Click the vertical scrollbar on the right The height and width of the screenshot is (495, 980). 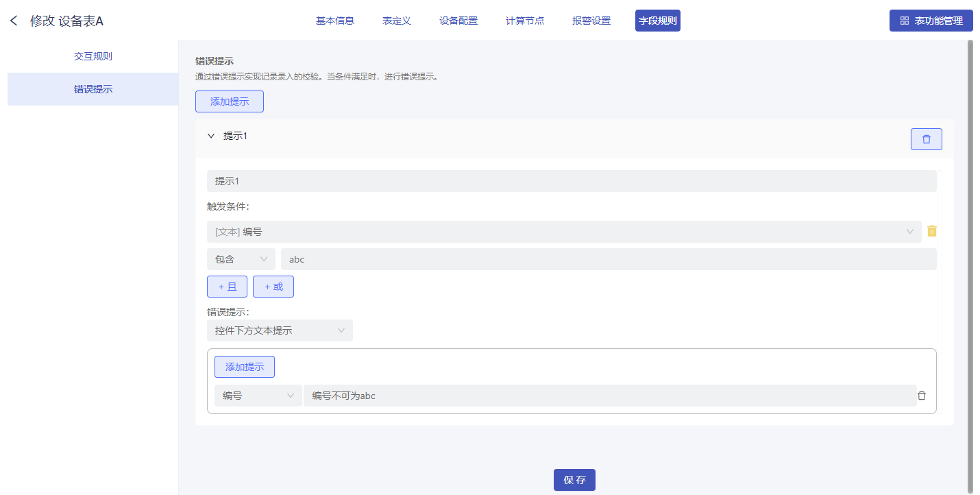pyautogui.click(x=970, y=266)
